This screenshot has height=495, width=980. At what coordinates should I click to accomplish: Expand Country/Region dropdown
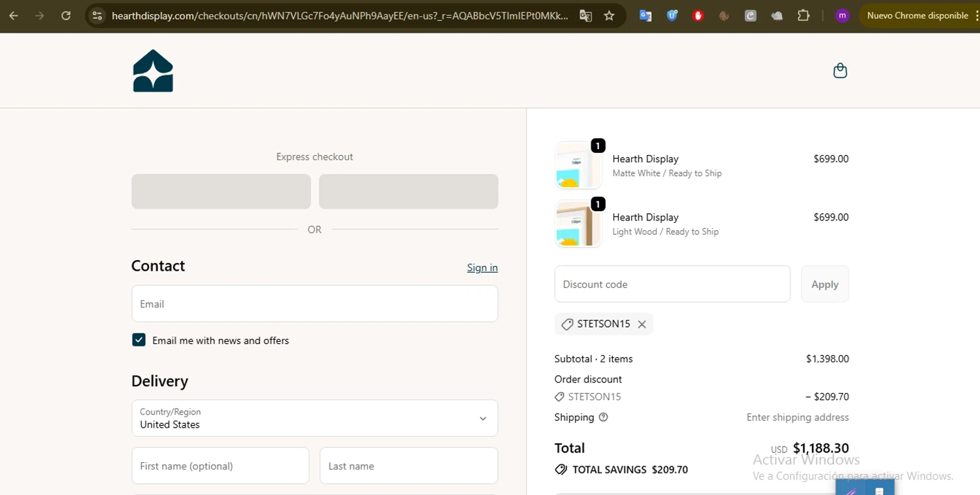coord(315,418)
